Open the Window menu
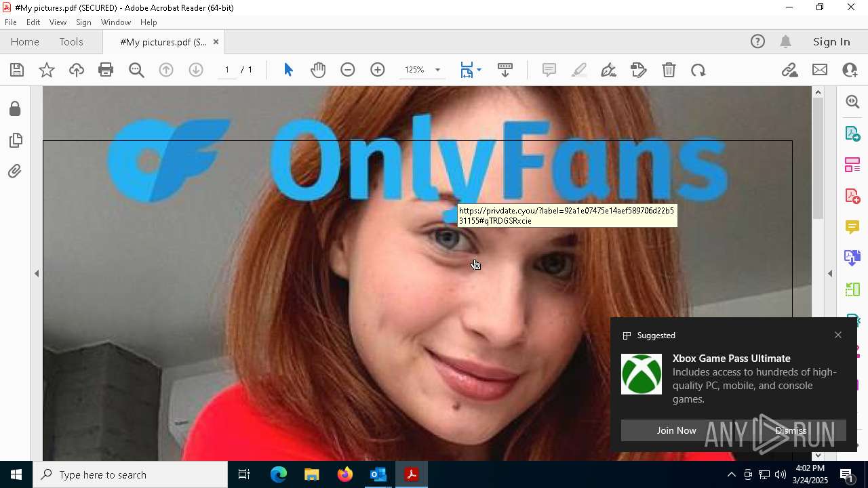The height and width of the screenshot is (488, 868). click(116, 22)
